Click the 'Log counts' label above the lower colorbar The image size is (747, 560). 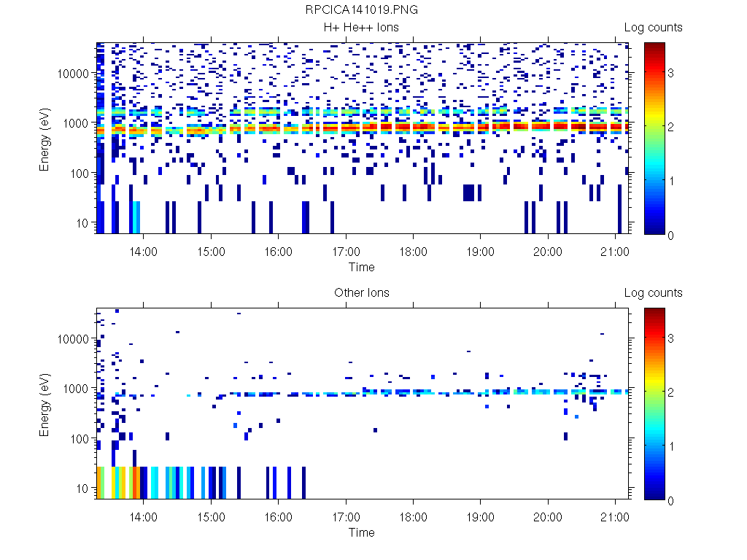tap(653, 293)
